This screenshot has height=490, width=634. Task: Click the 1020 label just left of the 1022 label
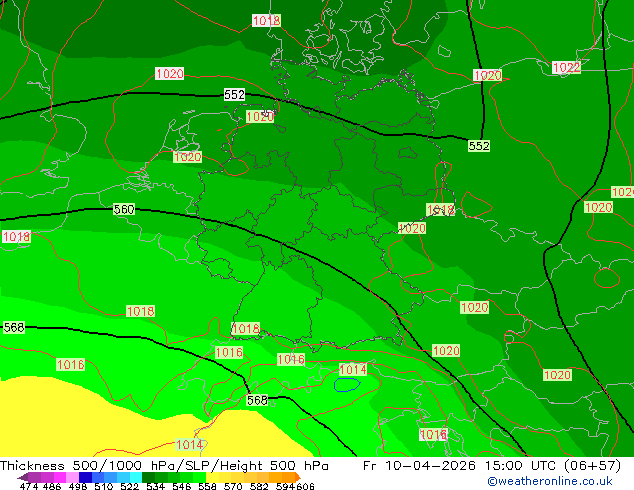[488, 75]
